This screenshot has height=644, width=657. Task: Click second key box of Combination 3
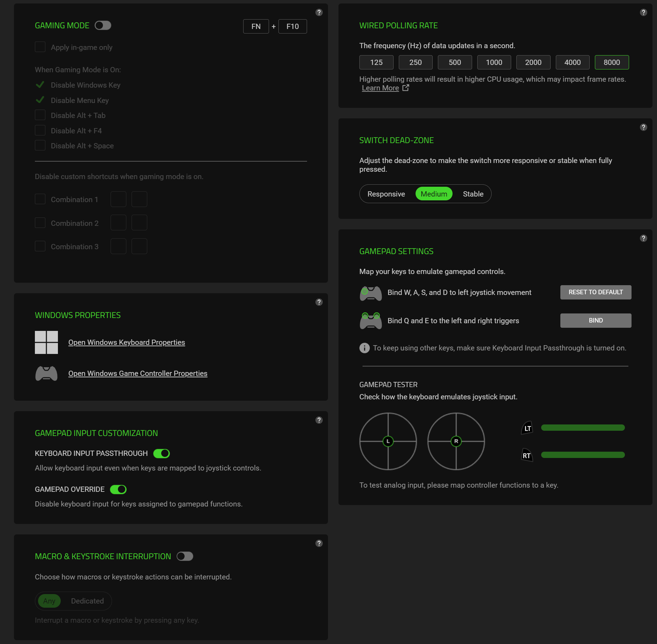coord(139,246)
